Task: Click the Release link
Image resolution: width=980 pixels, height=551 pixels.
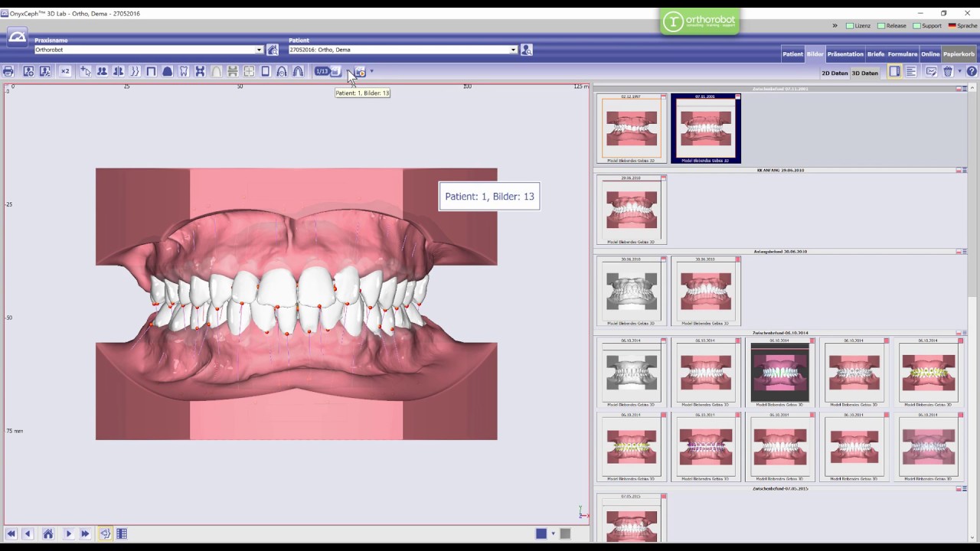Action: pyautogui.click(x=892, y=25)
